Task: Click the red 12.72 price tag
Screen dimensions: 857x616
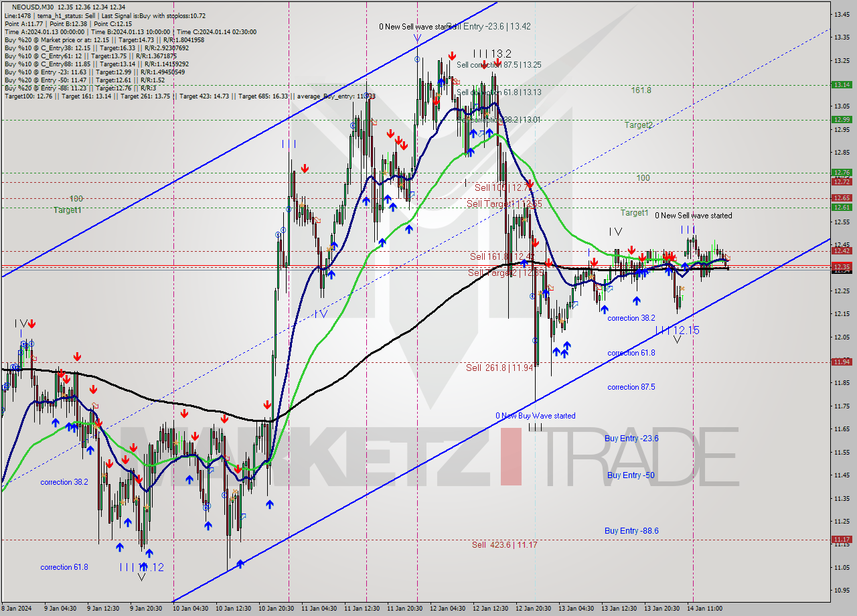Action: coord(841,181)
